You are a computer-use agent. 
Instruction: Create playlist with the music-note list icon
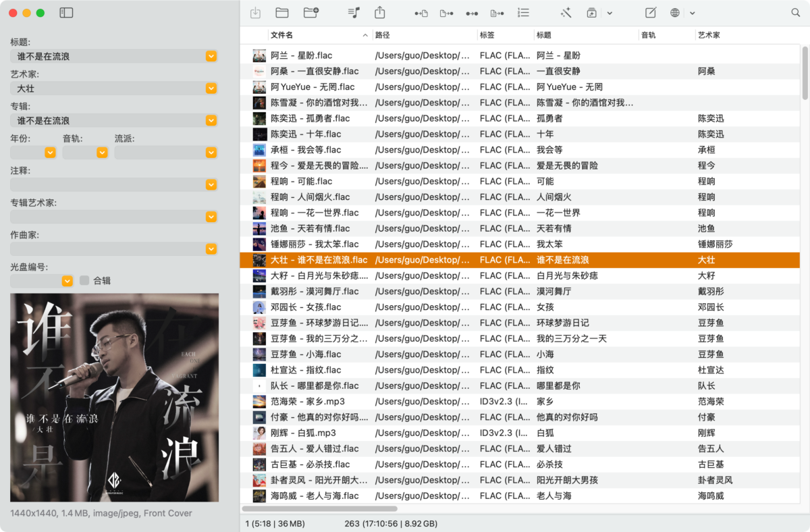click(354, 13)
